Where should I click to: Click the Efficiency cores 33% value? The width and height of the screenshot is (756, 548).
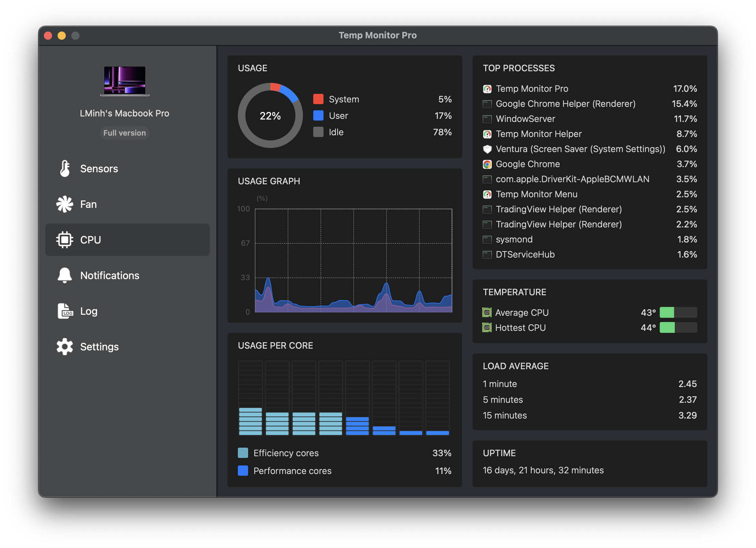click(x=442, y=453)
